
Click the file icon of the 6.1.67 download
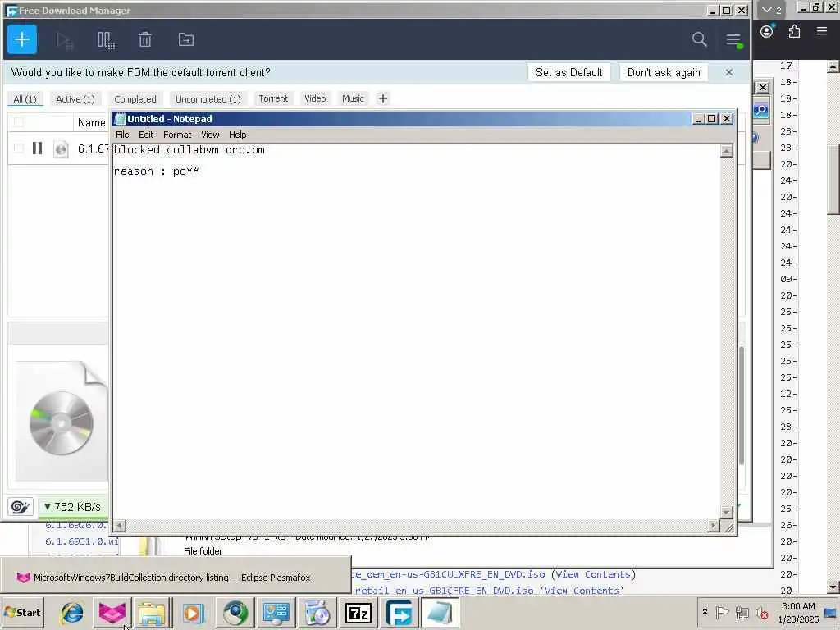pos(61,149)
